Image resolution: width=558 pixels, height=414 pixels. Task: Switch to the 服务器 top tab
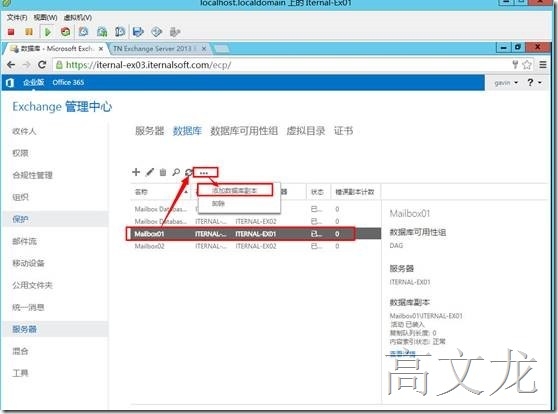(x=149, y=131)
